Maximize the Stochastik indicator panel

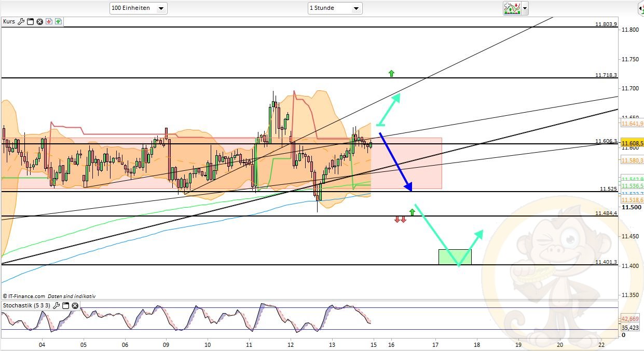tap(65, 306)
